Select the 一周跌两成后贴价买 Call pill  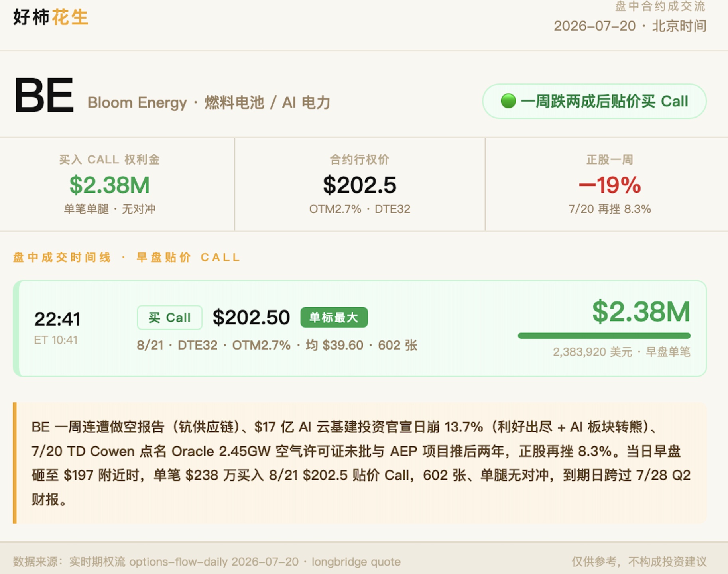click(594, 101)
